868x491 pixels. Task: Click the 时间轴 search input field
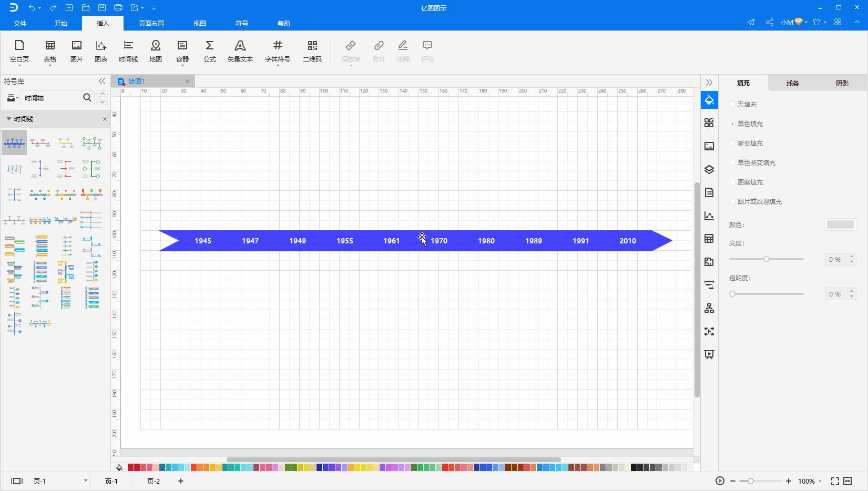(x=52, y=98)
